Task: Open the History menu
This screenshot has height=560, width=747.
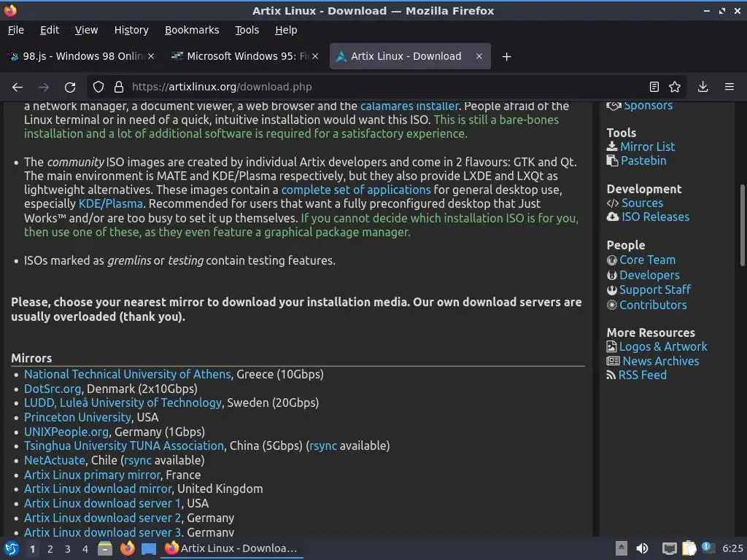Action: 131,30
